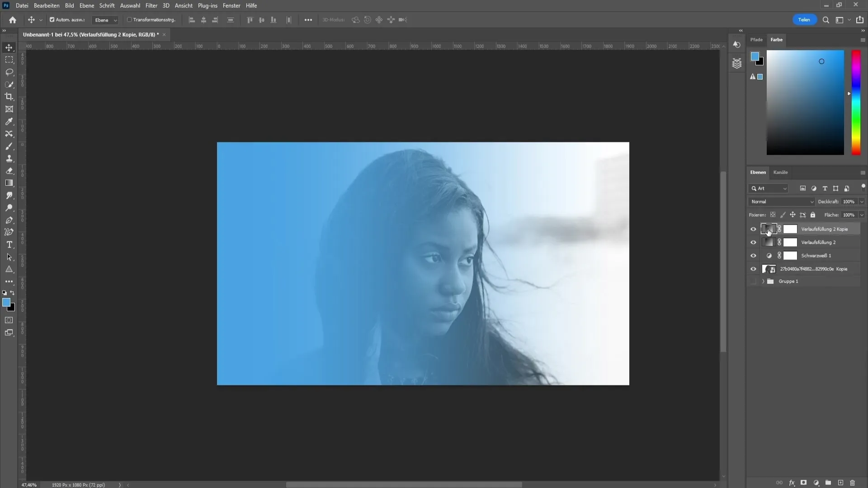Viewport: 868px width, 488px height.
Task: Click the Teilen button
Action: point(804,20)
